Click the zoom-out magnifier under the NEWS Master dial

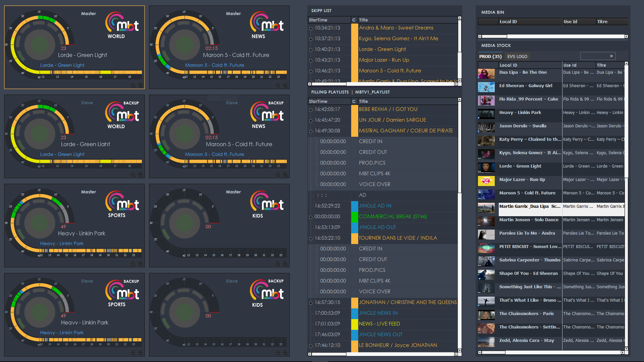click(x=278, y=85)
